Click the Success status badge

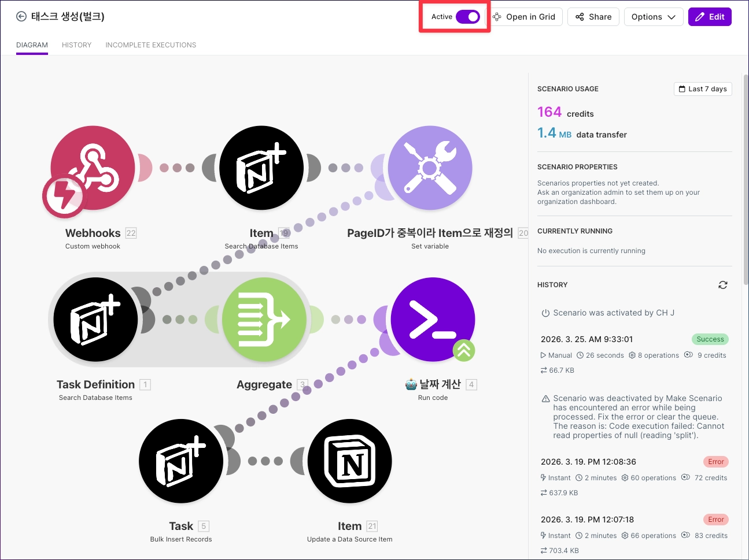(x=710, y=339)
